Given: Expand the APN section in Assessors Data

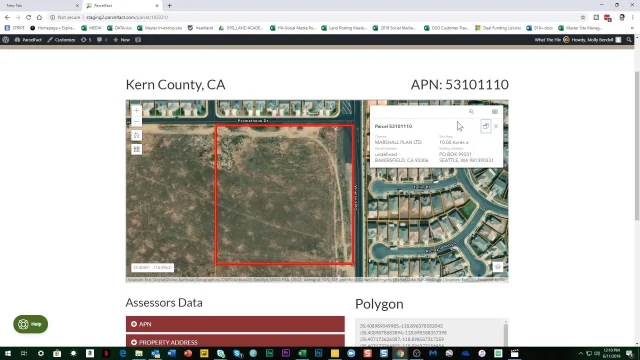Looking at the screenshot, I should point(235,324).
